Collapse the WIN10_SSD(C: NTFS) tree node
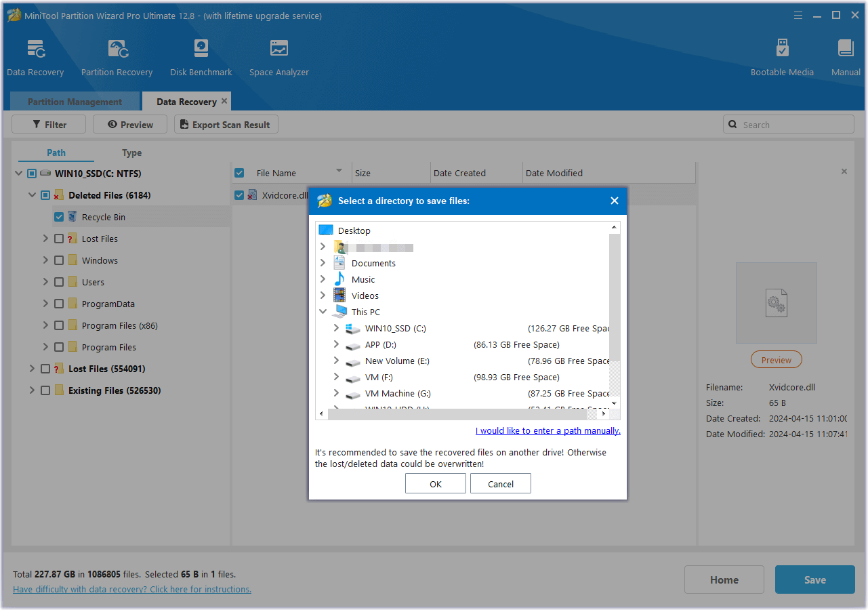Image resolution: width=868 pixels, height=610 pixels. pyautogui.click(x=18, y=174)
